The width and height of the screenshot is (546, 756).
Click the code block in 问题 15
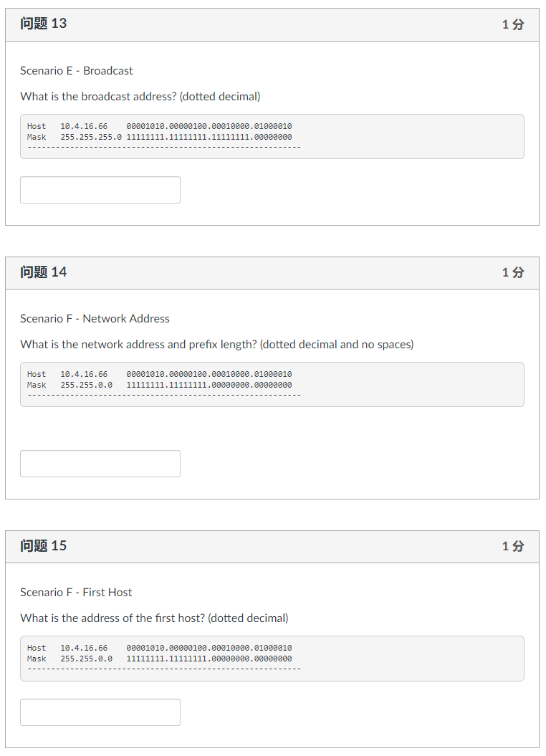(271, 658)
